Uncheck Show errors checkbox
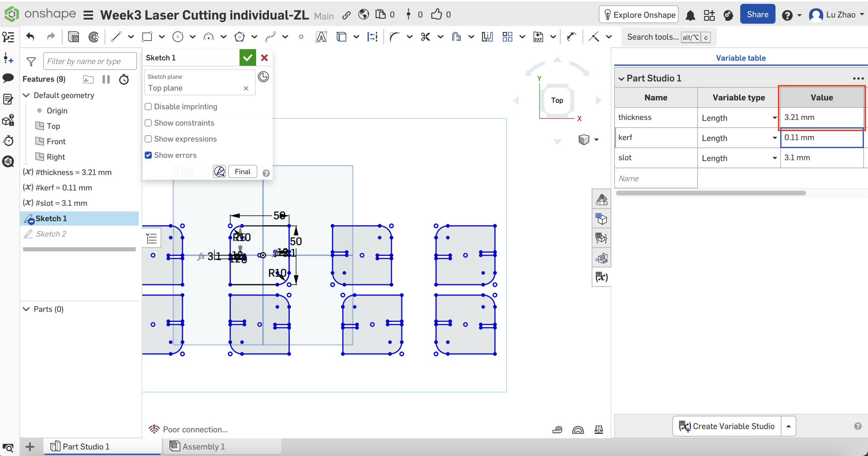Image resolution: width=868 pixels, height=456 pixels. click(148, 155)
